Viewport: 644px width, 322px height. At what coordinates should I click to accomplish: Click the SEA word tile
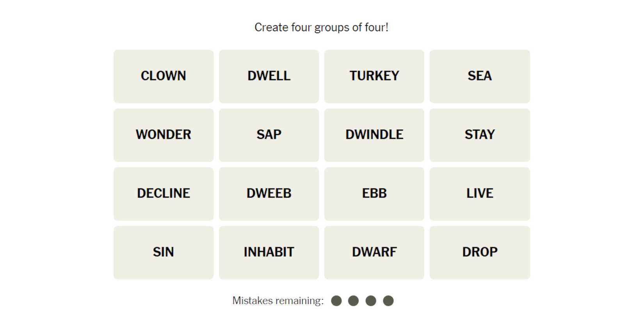click(479, 76)
